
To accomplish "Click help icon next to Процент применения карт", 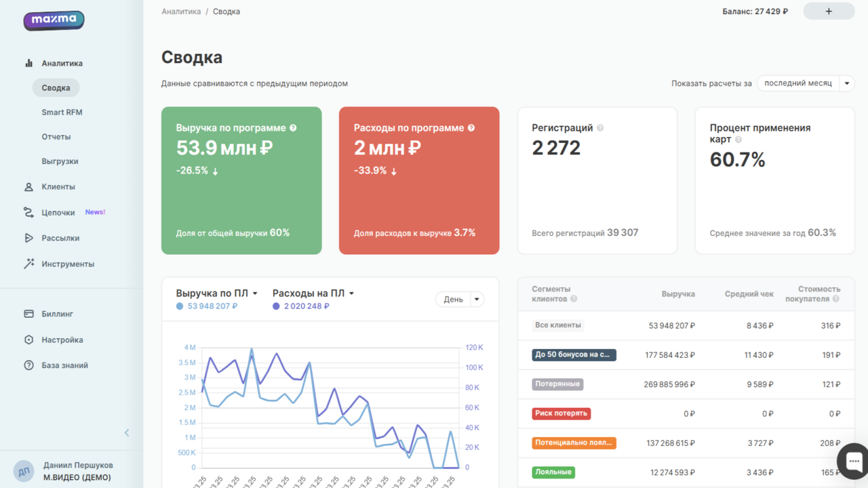I will coord(738,140).
